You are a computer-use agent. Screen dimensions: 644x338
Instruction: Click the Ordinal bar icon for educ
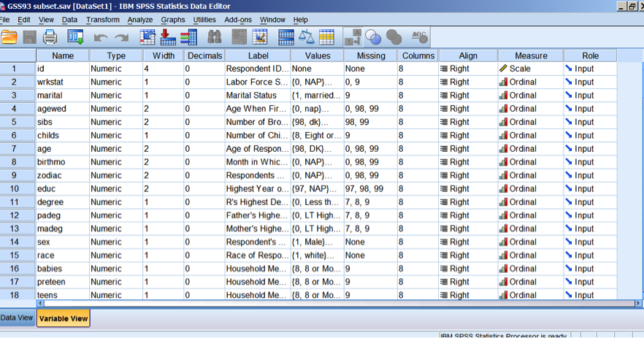[503, 189]
